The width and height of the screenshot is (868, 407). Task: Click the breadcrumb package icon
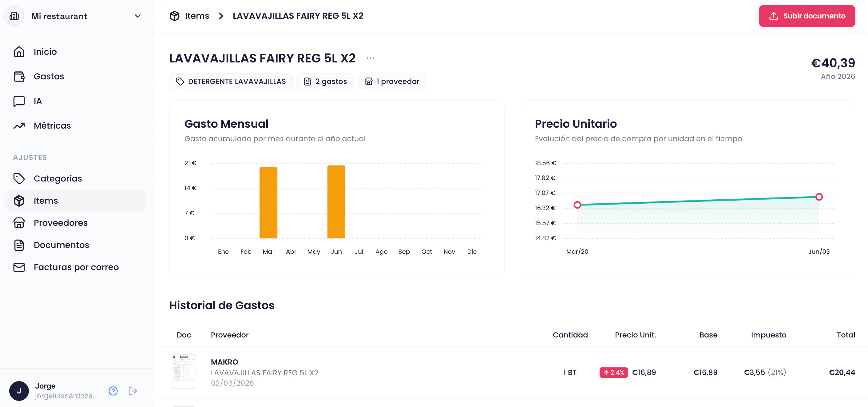[175, 15]
